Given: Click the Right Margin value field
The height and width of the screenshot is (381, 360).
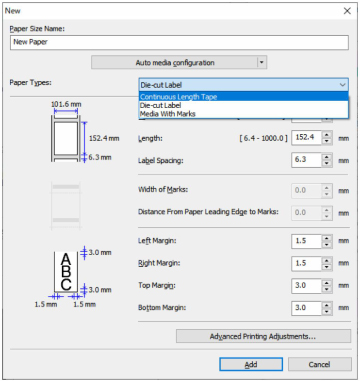Looking at the screenshot, I should (306, 263).
